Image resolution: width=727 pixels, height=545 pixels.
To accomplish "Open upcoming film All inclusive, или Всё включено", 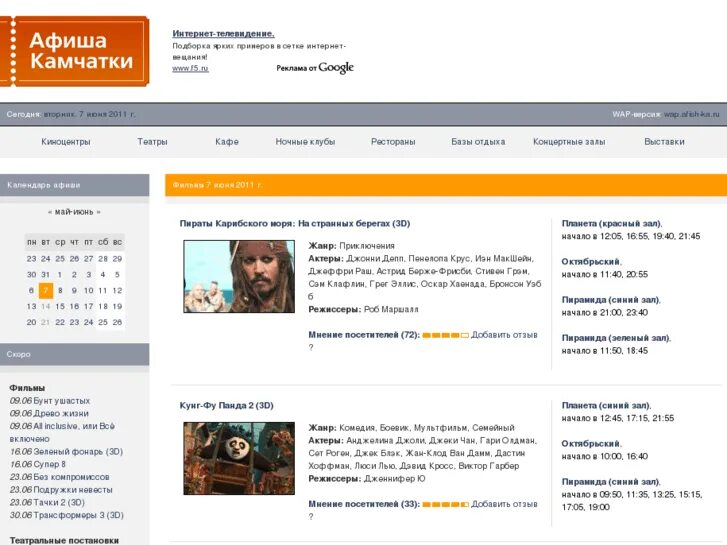I will [62, 432].
